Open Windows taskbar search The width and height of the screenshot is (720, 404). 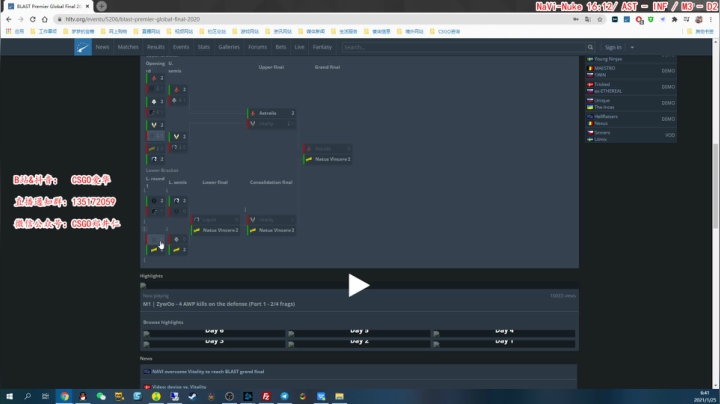[x=28, y=396]
